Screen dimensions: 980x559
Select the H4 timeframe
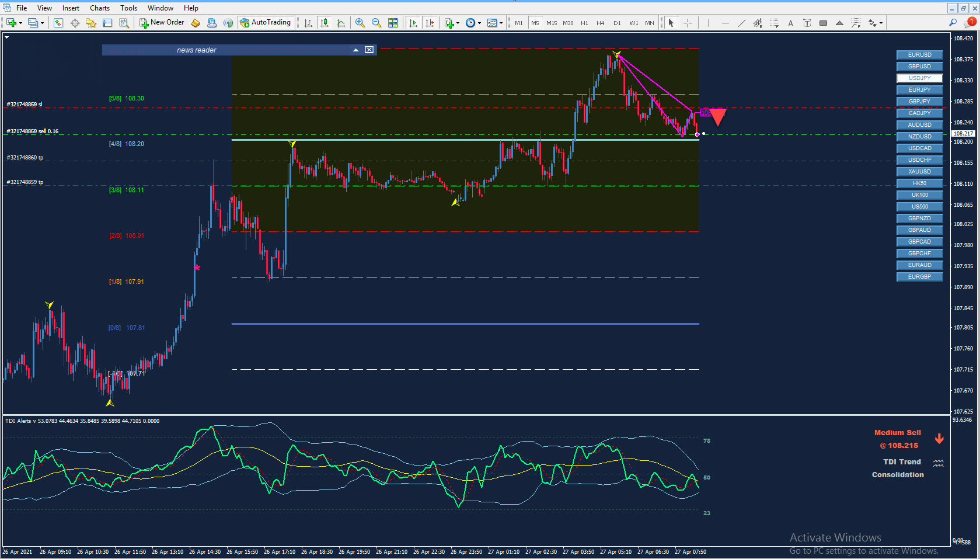[601, 23]
